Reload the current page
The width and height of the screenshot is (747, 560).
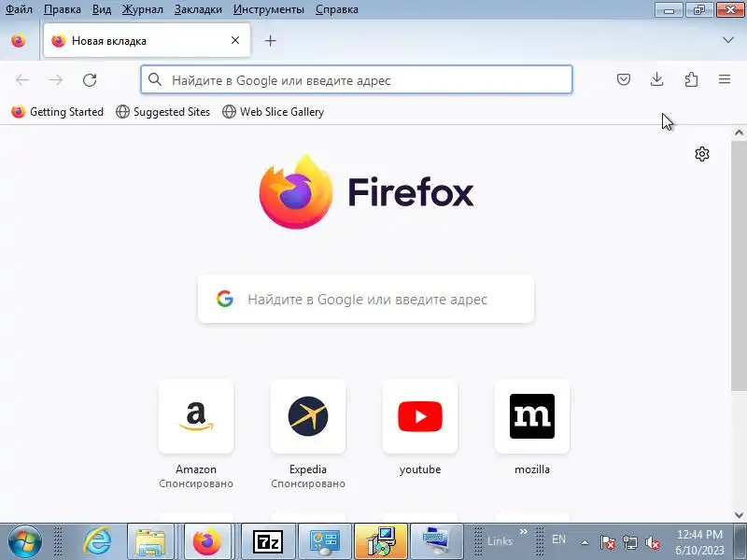90,80
